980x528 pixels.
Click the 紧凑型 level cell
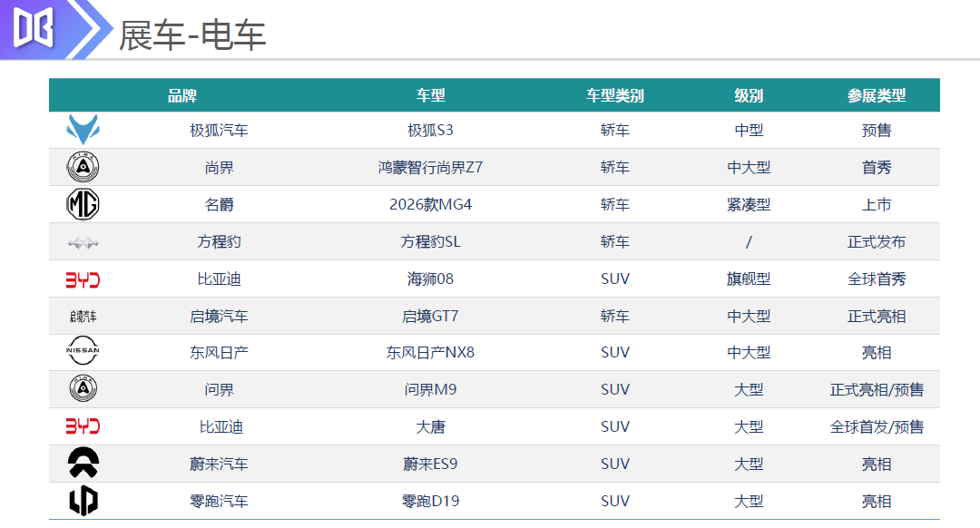pos(749,204)
